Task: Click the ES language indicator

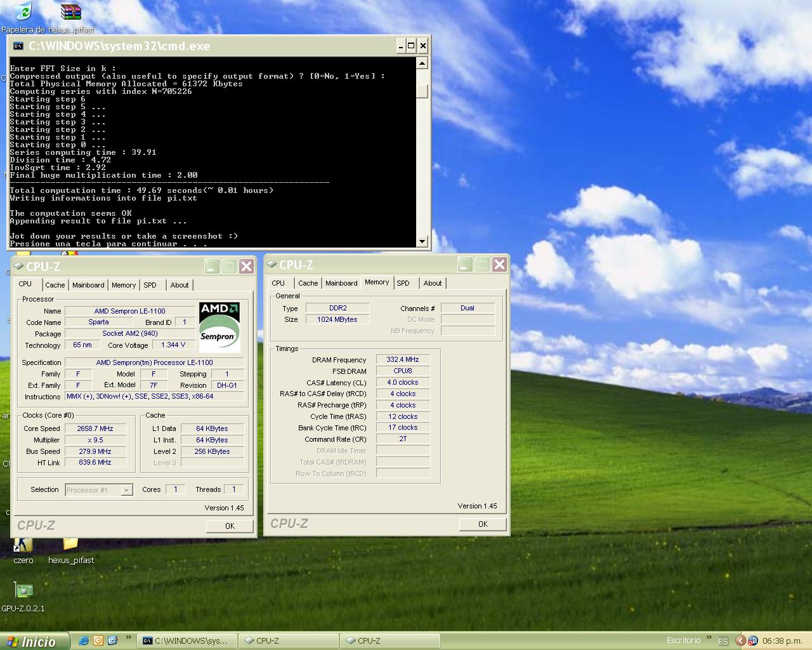Action: (x=723, y=641)
